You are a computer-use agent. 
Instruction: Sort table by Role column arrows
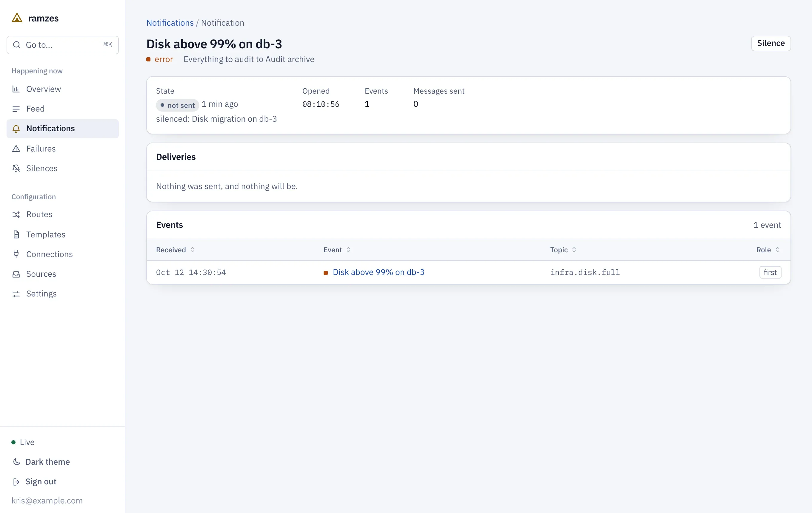778,250
